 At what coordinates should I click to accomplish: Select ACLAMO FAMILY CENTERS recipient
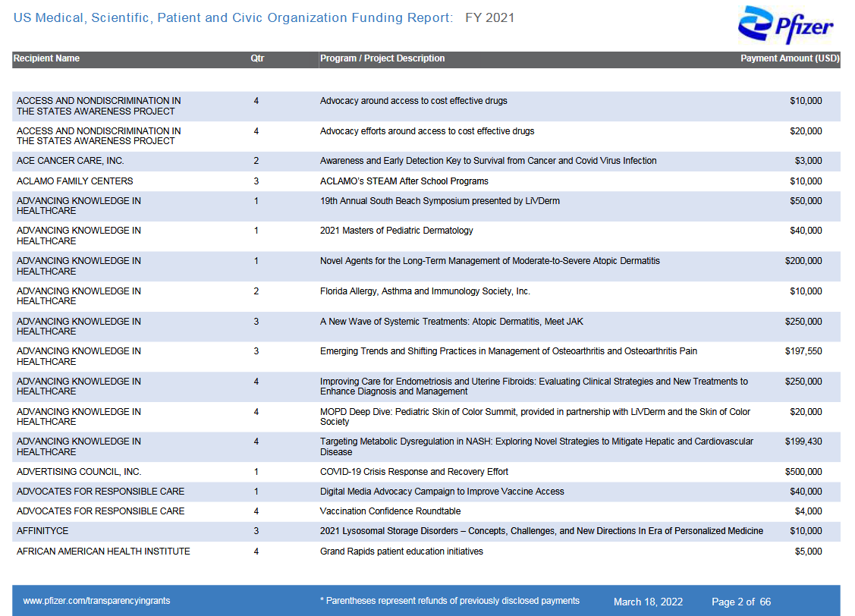pyautogui.click(x=74, y=181)
